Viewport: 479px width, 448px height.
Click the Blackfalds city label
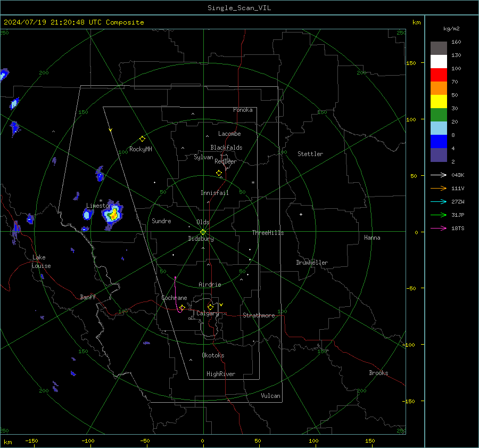point(226,148)
